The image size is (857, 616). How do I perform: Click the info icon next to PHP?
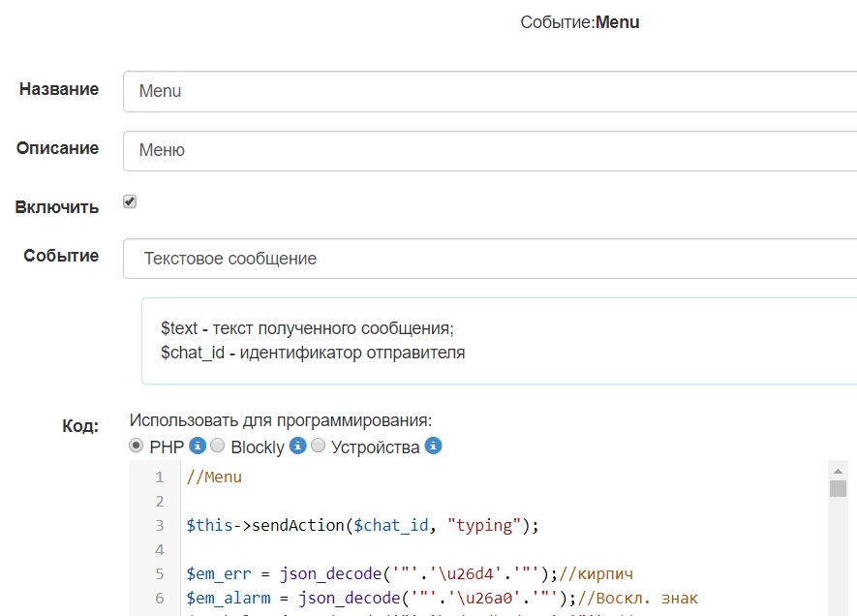198,446
